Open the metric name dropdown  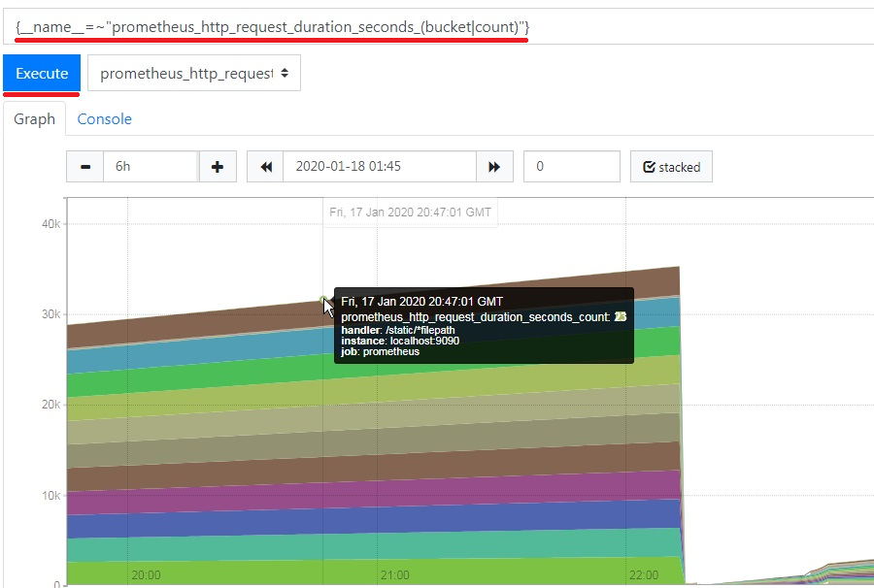(x=194, y=73)
